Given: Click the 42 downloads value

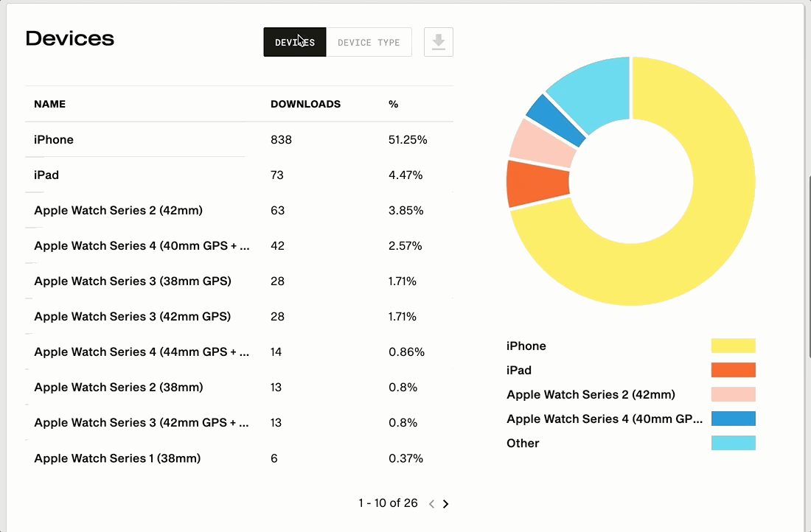Looking at the screenshot, I should 278,245.
